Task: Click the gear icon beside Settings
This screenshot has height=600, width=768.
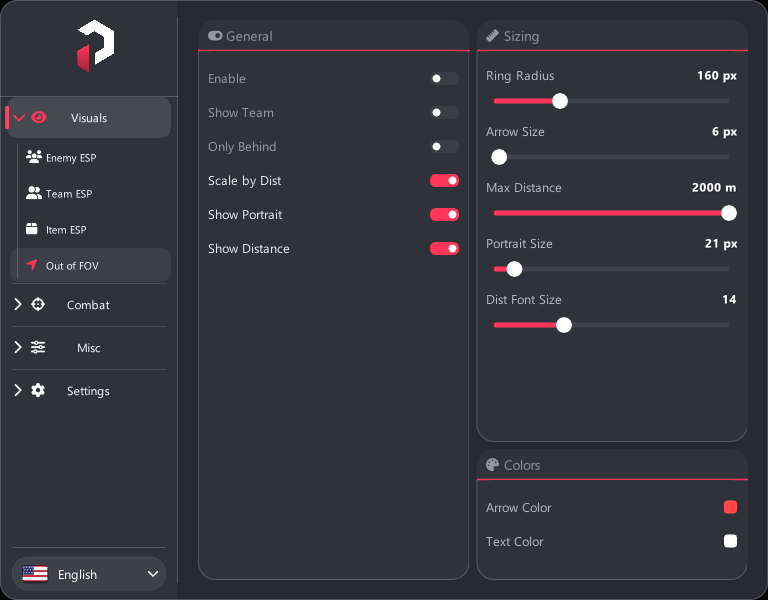Action: click(x=38, y=390)
